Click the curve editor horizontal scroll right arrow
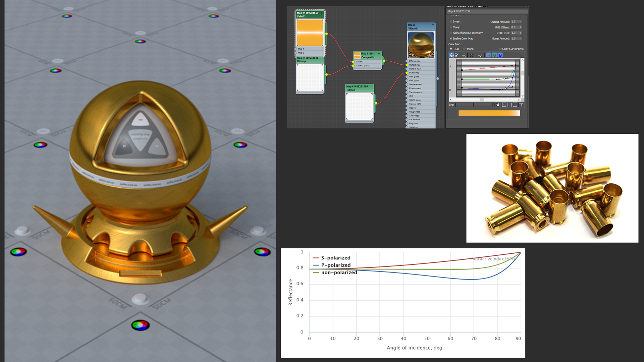This screenshot has width=644, height=362. (519, 100)
